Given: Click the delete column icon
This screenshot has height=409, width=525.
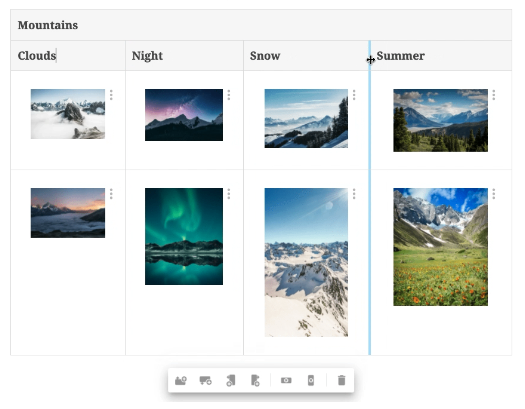Looking at the screenshot, I should [x=311, y=380].
